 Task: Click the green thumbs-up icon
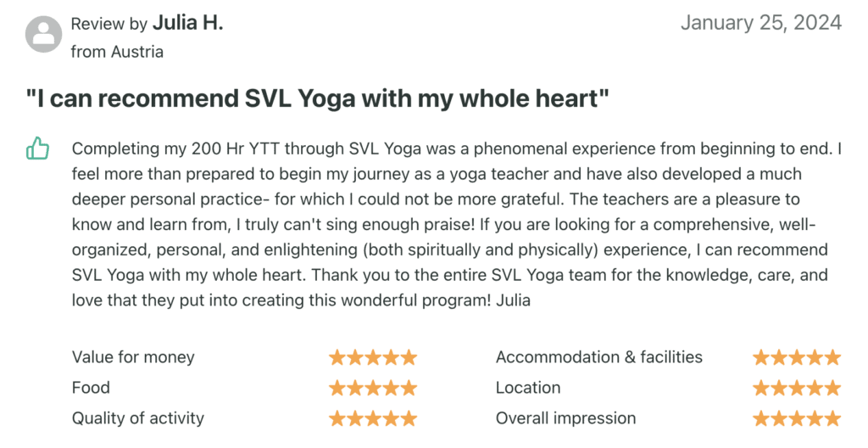click(38, 150)
